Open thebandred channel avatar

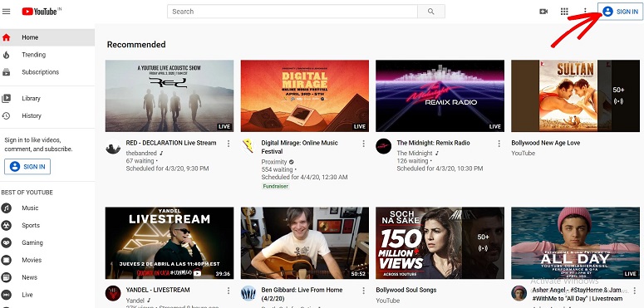point(113,146)
